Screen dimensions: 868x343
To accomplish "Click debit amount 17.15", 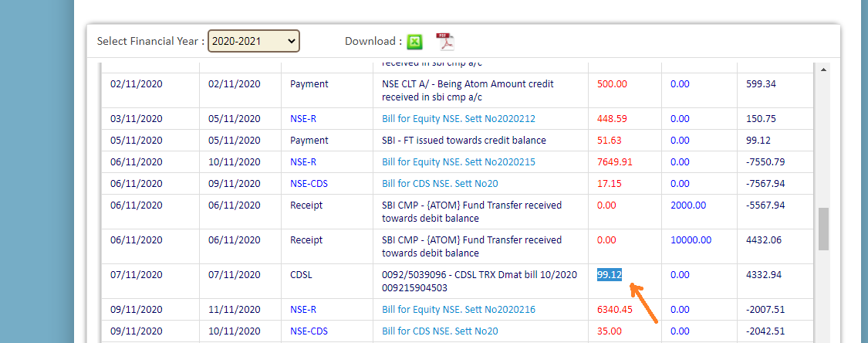I will click(x=609, y=183).
